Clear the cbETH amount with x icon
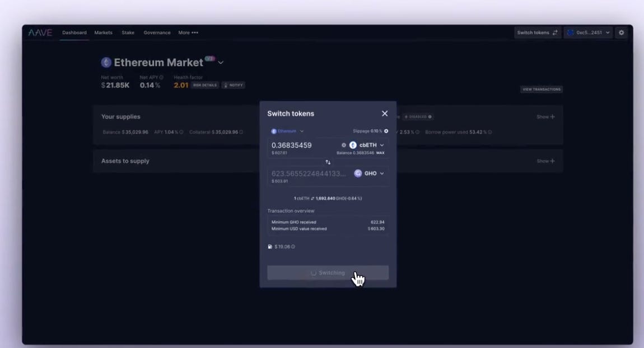The image size is (644, 348). 344,145
